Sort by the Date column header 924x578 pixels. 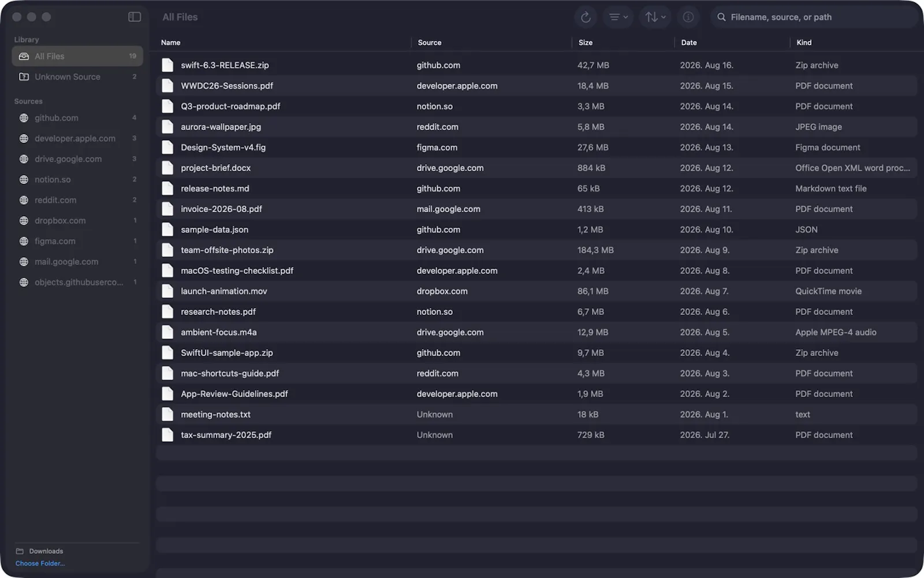click(688, 43)
